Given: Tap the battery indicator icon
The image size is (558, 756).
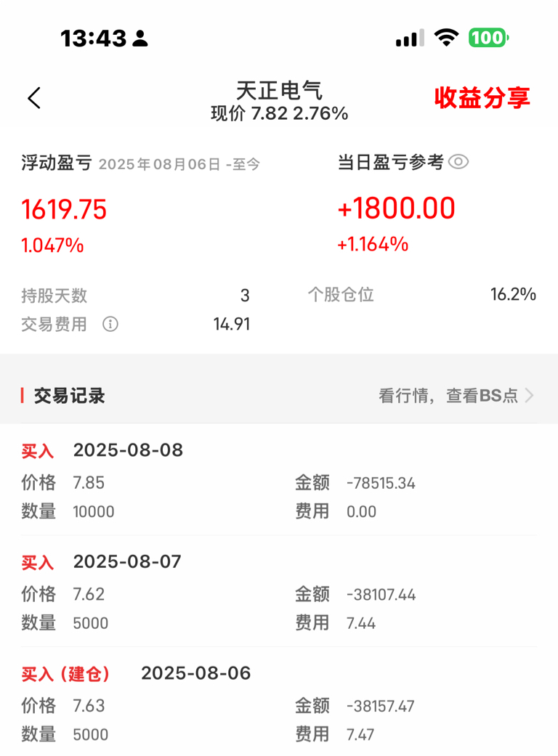Looking at the screenshot, I should [488, 38].
